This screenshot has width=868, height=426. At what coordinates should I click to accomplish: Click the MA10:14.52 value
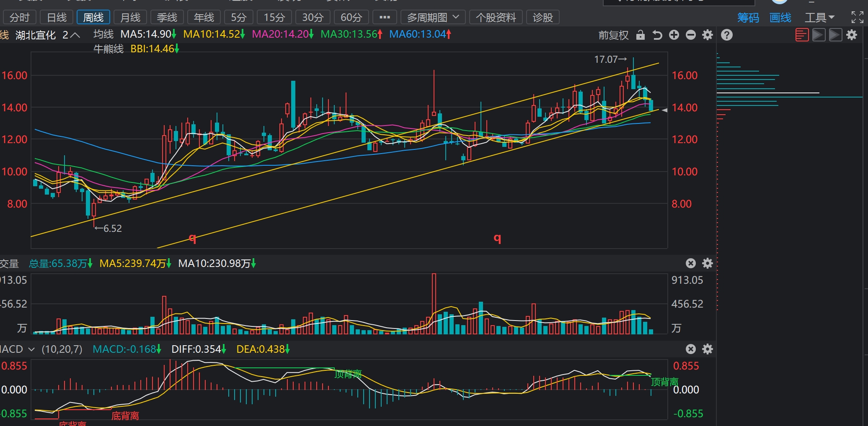tap(214, 34)
